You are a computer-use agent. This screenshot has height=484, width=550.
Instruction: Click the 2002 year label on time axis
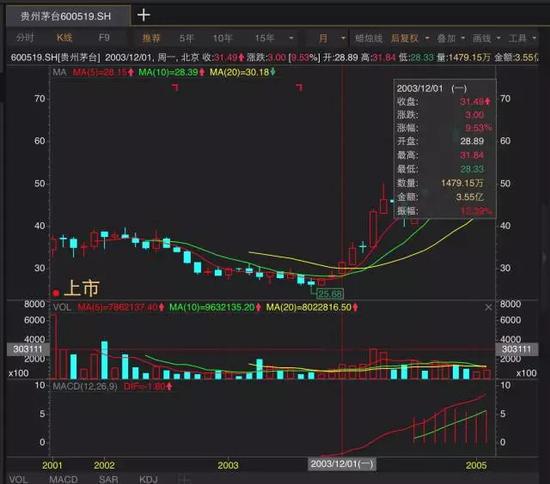pyautogui.click(x=104, y=465)
